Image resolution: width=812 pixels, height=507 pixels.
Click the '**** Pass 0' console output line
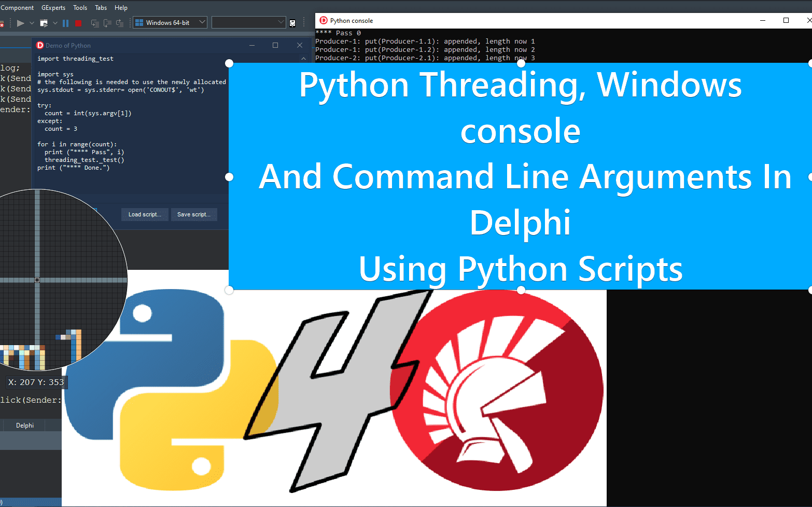point(338,33)
